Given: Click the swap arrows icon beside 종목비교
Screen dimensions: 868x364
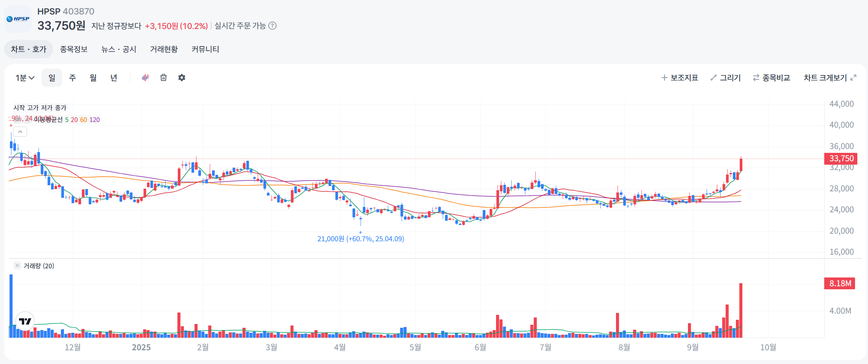Looking at the screenshot, I should pos(756,78).
